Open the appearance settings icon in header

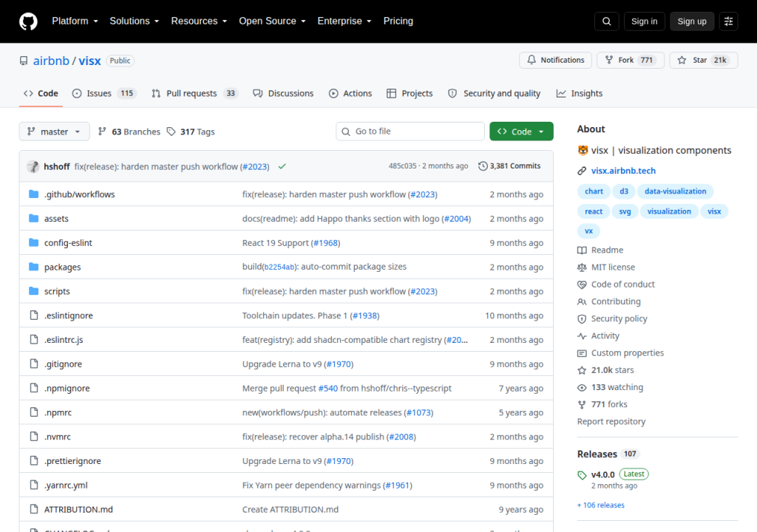[x=728, y=21]
